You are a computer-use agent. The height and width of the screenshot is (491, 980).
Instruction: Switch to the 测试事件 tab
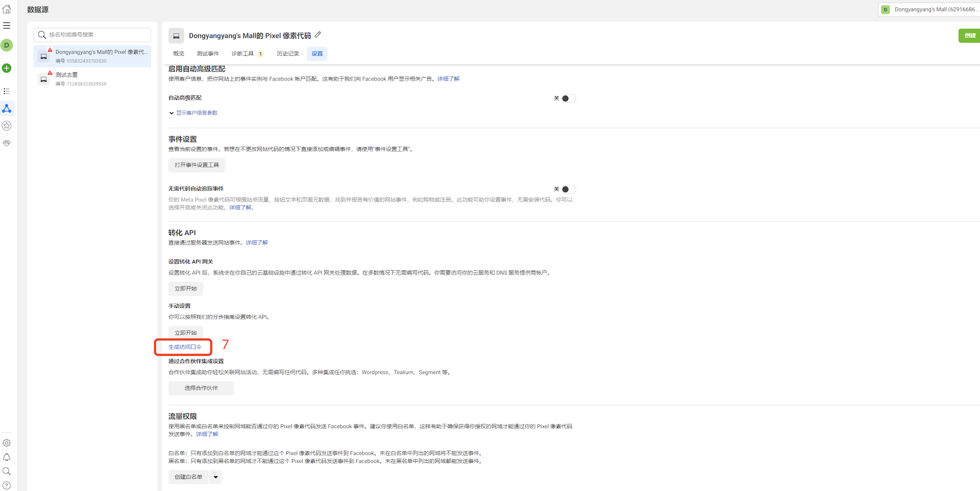pos(208,54)
